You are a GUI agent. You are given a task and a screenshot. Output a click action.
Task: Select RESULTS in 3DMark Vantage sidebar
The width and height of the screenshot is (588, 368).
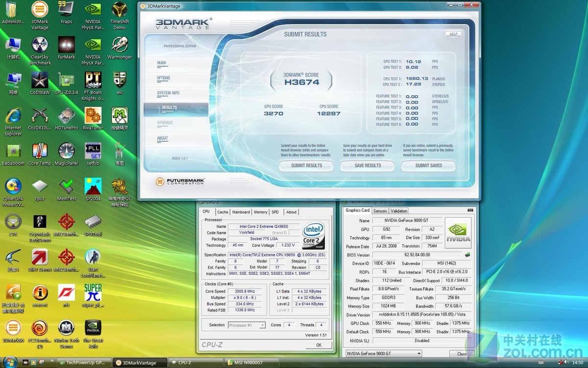pos(169,108)
